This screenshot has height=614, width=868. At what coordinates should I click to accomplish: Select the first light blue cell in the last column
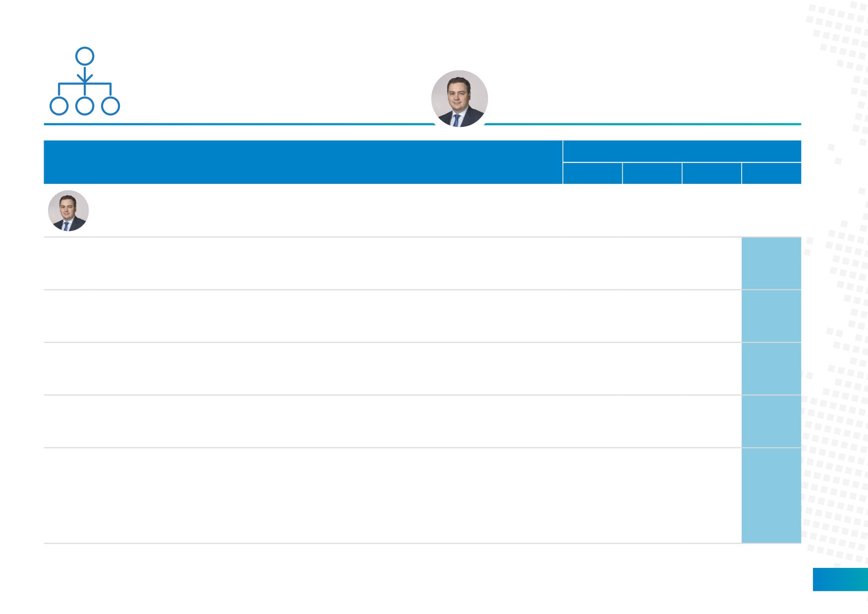771,263
